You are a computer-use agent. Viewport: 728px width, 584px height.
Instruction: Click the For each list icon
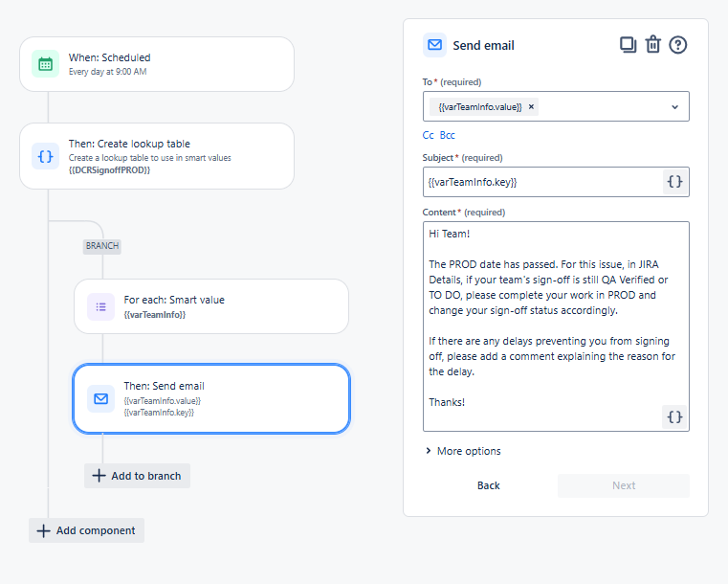pyautogui.click(x=100, y=306)
